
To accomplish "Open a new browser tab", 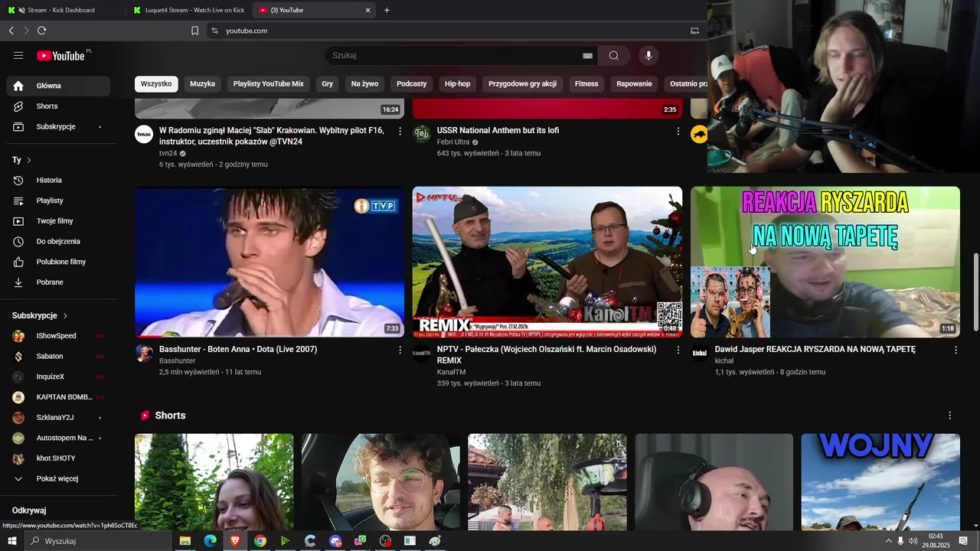I will (x=387, y=10).
